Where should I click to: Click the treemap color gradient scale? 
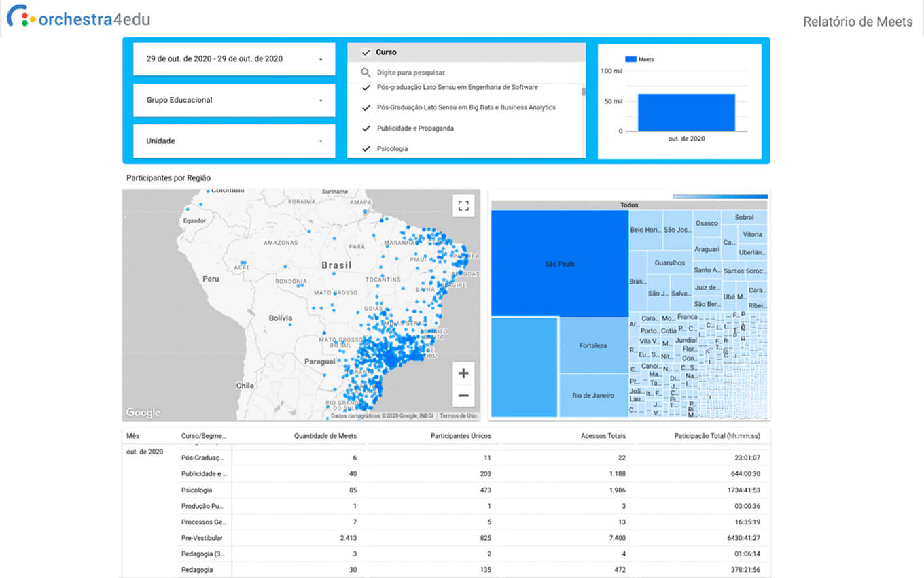click(x=719, y=197)
